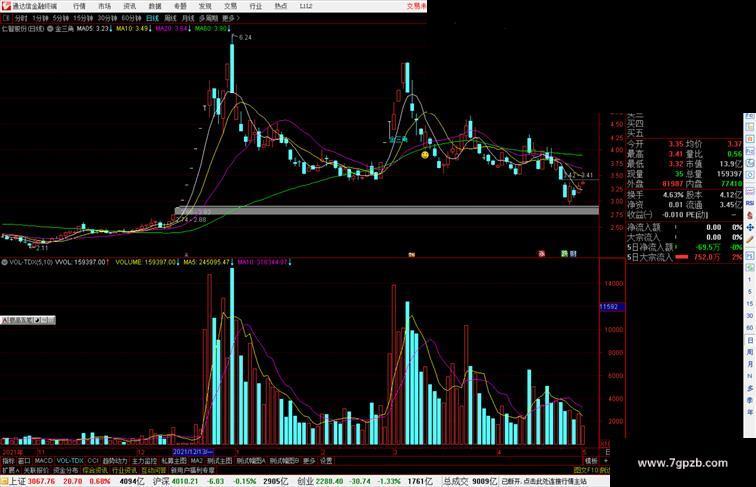This screenshot has height=487, width=756.
Task: Select the 月线 monthly period tab
Action: coord(188,18)
